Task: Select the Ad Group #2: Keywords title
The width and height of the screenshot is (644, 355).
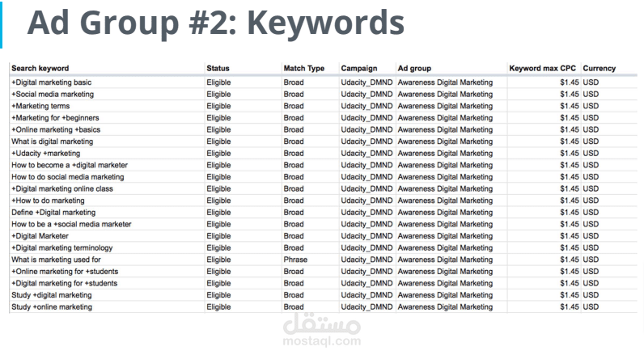Action: tap(216, 23)
